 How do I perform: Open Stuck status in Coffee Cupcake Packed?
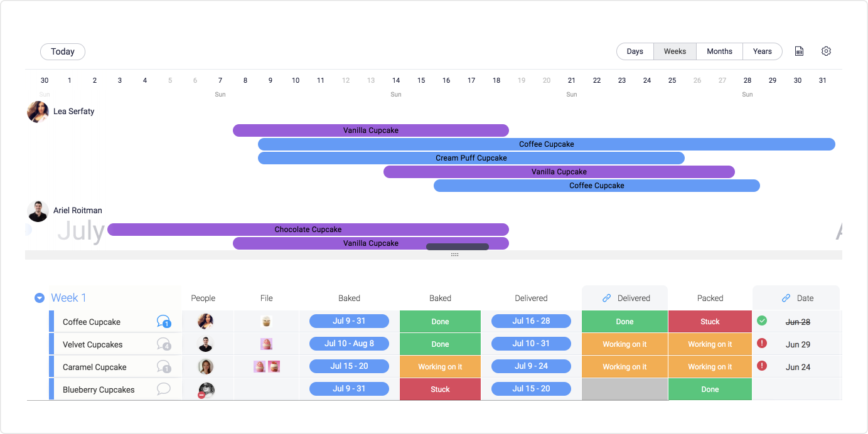[710, 322]
